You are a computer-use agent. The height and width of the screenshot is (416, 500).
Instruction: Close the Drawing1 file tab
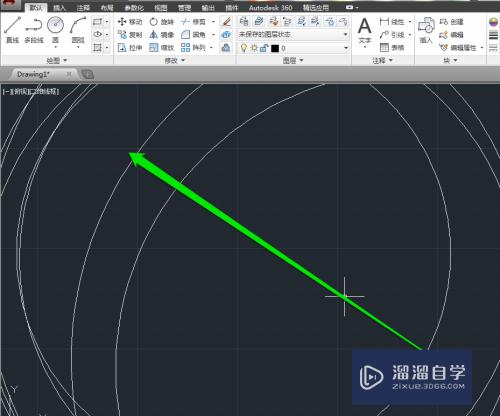tap(69, 74)
